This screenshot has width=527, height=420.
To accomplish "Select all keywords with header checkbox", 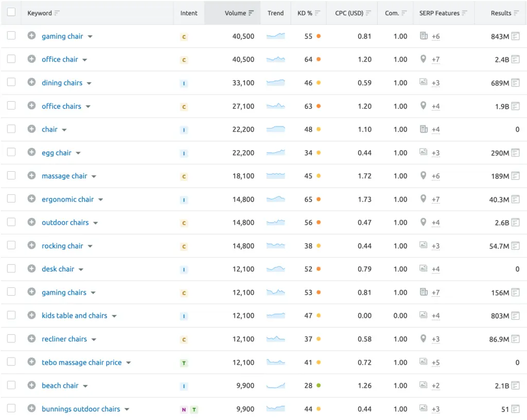I will pos(11,12).
